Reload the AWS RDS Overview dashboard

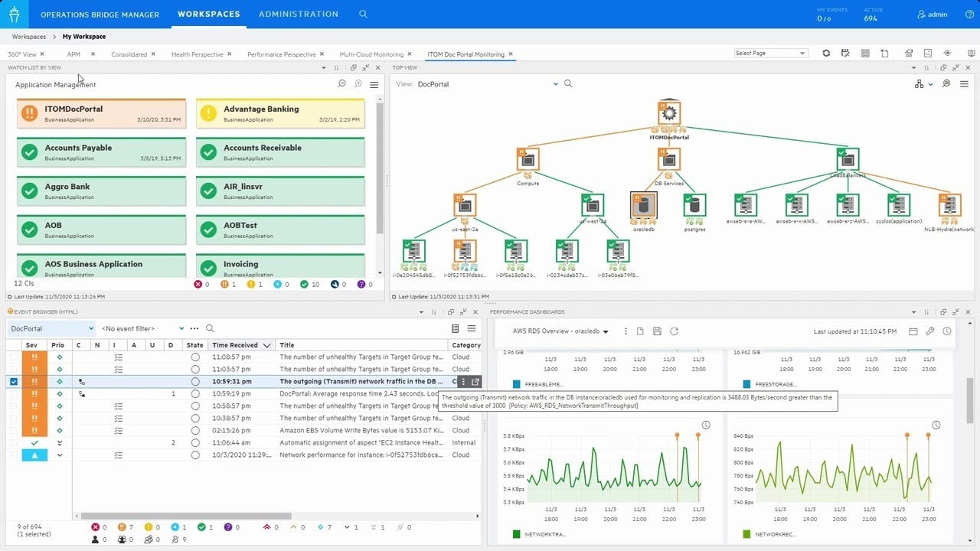(x=674, y=331)
